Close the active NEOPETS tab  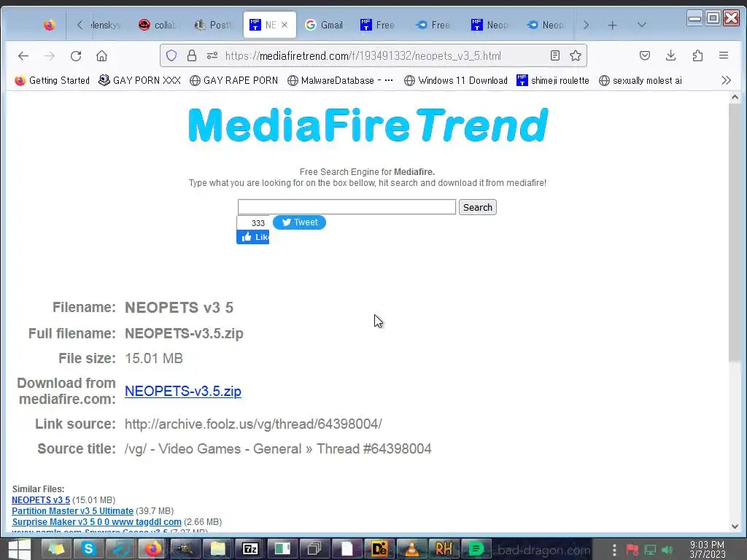285,25
